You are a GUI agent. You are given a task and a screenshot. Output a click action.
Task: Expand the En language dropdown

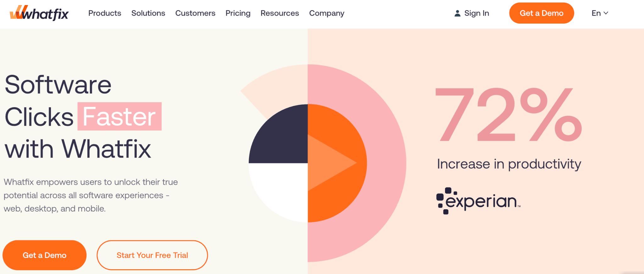[600, 13]
